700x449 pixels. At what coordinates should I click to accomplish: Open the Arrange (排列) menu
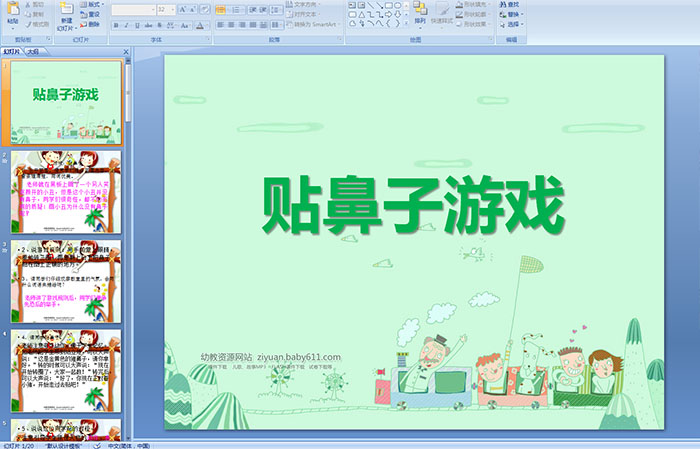pyautogui.click(x=420, y=14)
